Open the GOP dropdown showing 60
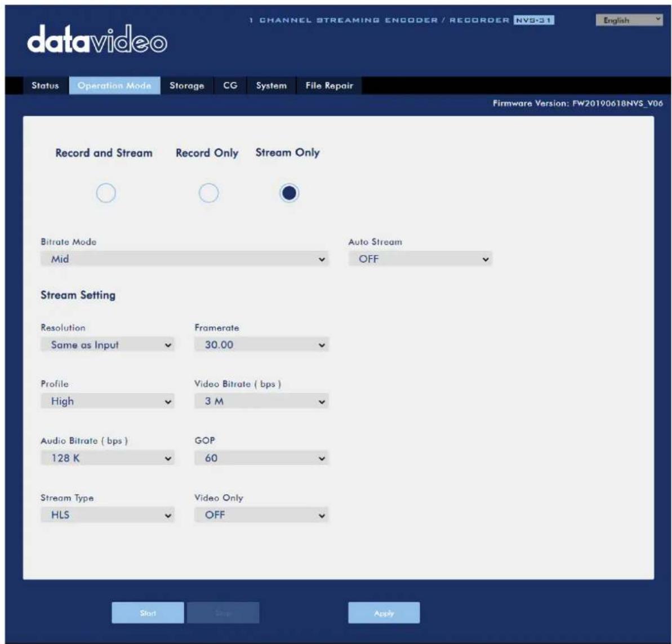Image resolution: width=672 pixels, height=644 pixels. tap(261, 458)
